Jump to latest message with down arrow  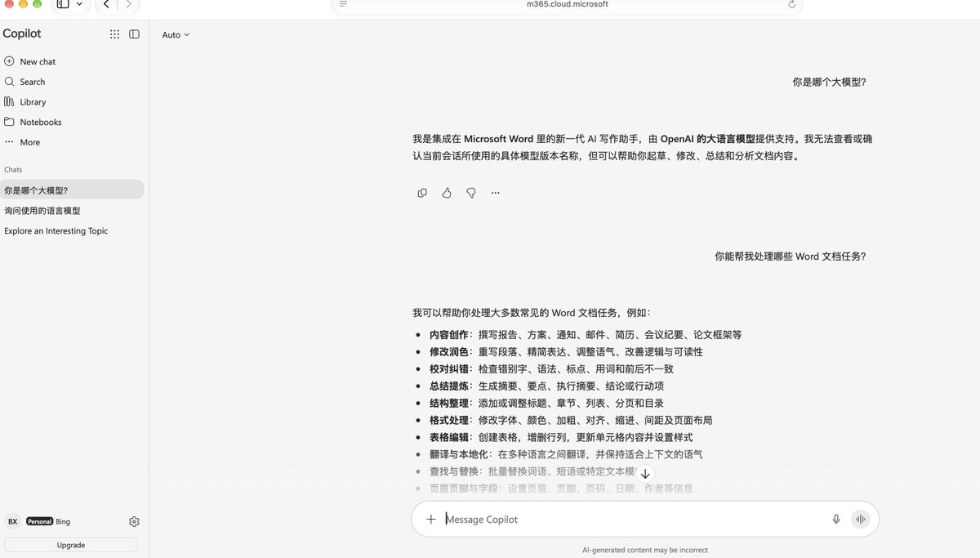click(645, 474)
